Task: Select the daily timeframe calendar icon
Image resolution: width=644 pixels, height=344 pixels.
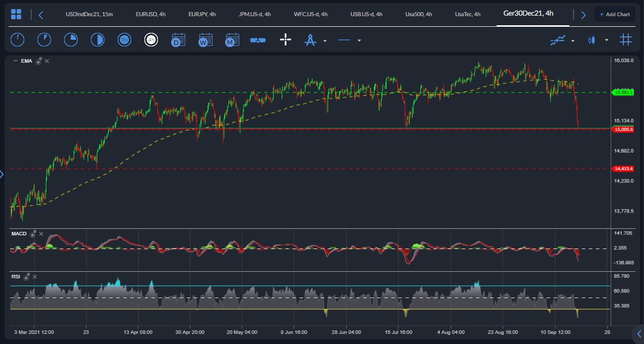Action: click(178, 40)
